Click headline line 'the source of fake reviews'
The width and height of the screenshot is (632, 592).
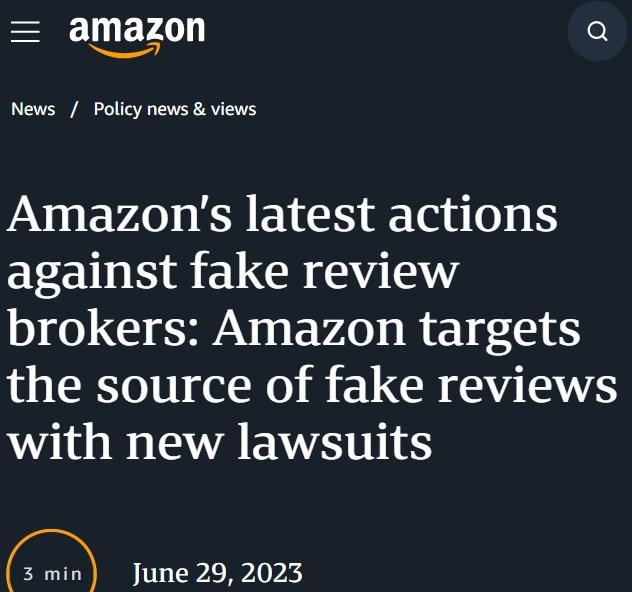(x=312, y=384)
